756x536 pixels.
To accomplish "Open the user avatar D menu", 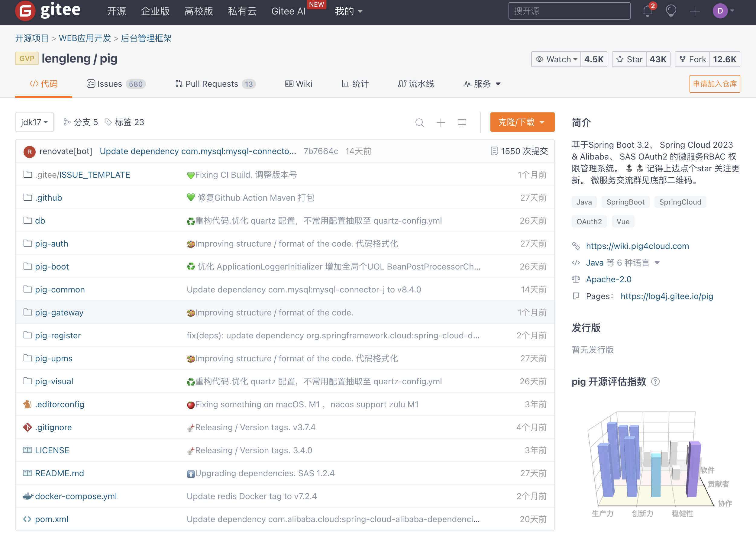I will [x=723, y=11].
